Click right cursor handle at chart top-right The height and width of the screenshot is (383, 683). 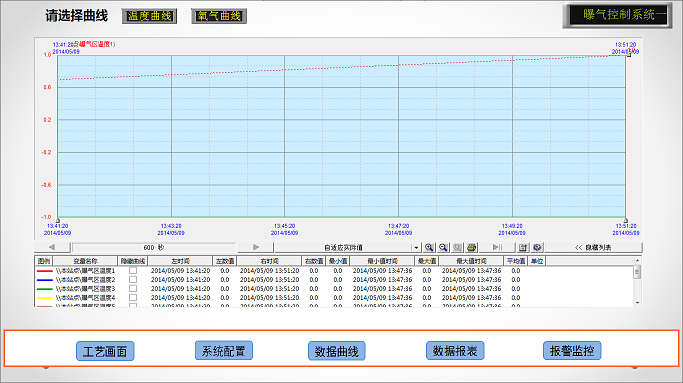[x=629, y=54]
